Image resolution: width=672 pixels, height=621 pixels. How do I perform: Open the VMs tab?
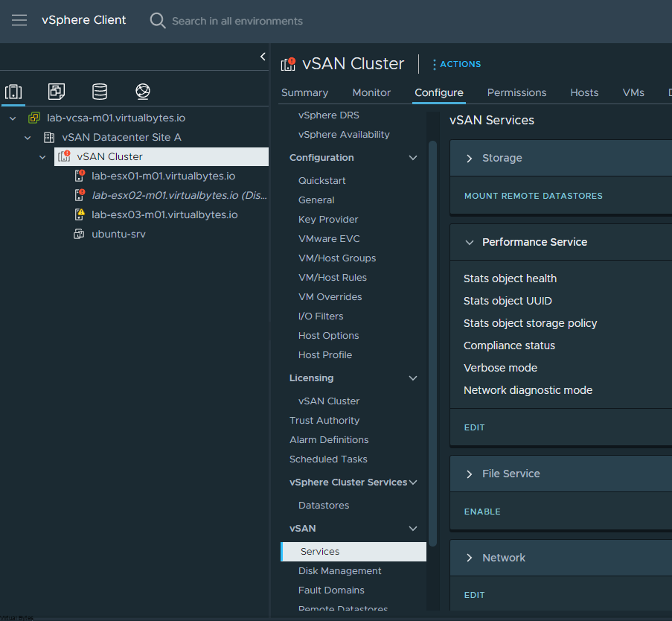point(633,92)
